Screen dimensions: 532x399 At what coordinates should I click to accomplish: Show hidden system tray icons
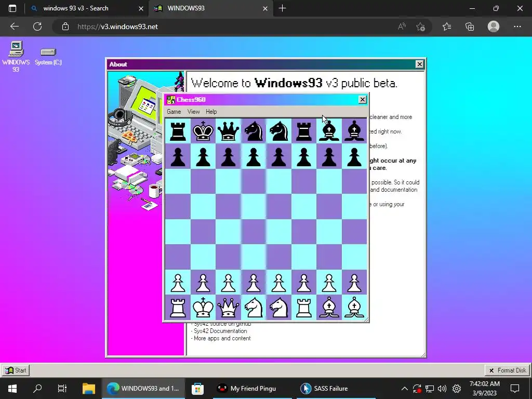tap(404, 389)
